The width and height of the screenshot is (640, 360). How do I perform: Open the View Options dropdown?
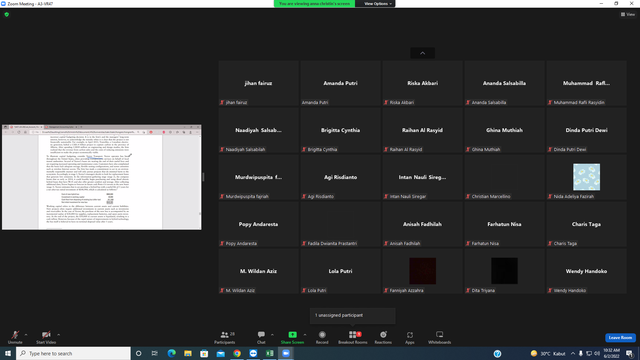point(378,4)
